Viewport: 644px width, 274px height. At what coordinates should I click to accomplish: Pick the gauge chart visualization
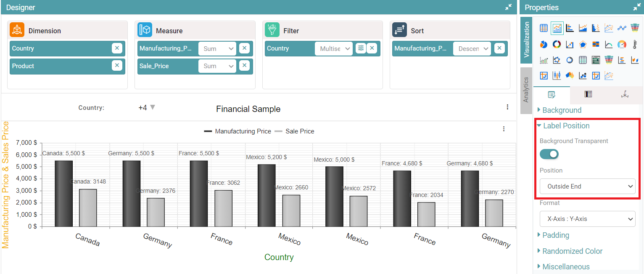(622, 44)
